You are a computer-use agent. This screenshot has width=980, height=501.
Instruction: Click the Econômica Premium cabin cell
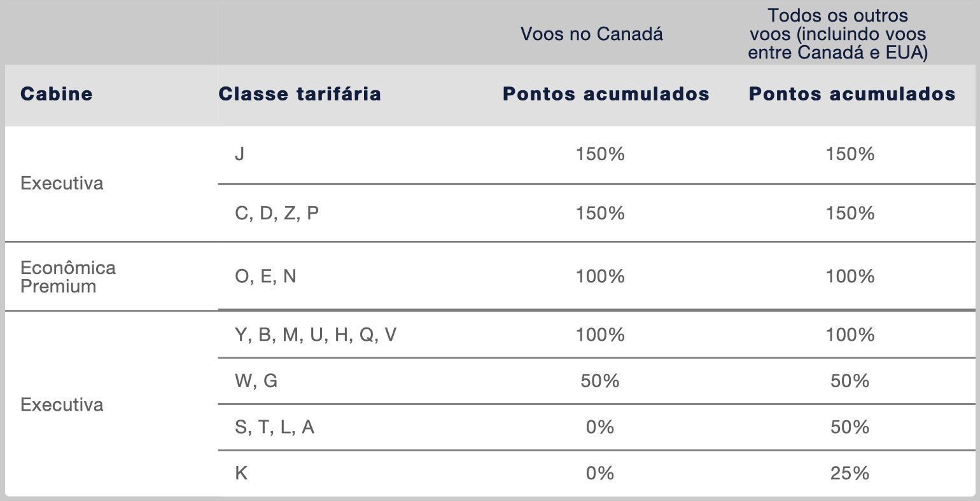pyautogui.click(x=68, y=277)
